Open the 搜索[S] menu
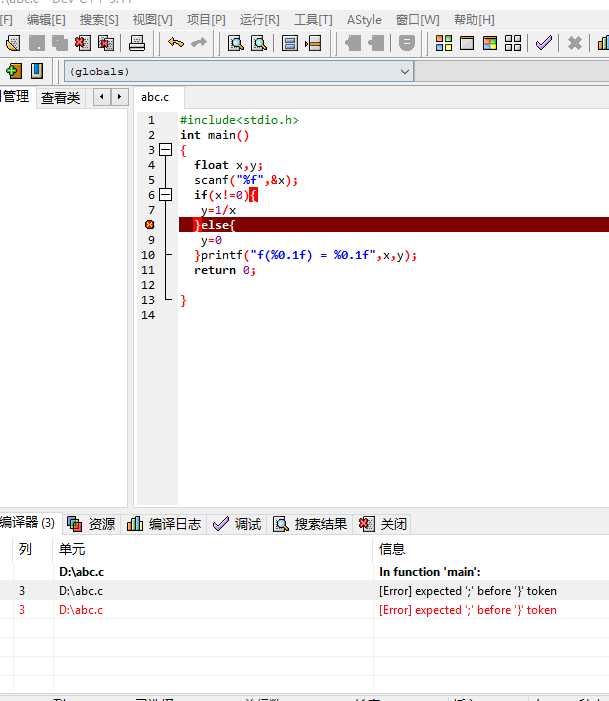The width and height of the screenshot is (609, 701). (99, 20)
